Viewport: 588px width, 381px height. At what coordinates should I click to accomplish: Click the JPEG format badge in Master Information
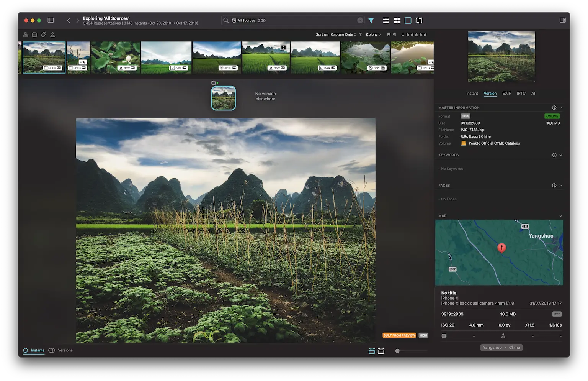click(x=465, y=116)
